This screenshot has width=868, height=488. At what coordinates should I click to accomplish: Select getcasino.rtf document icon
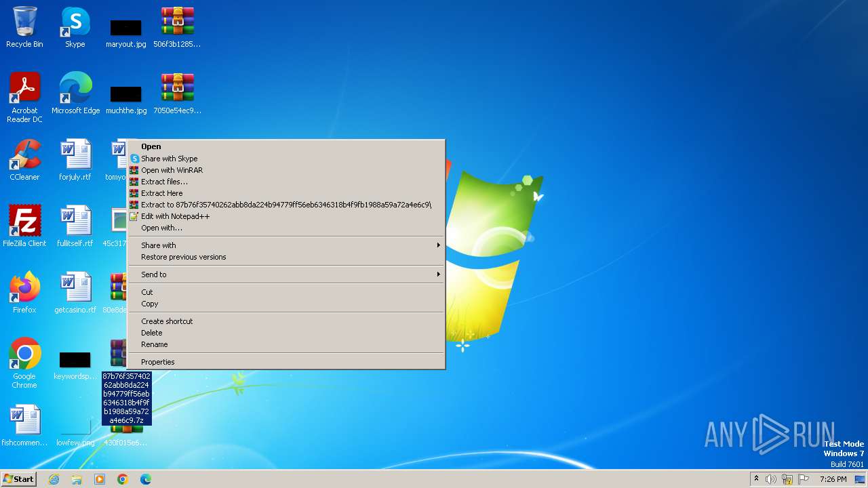[75, 293]
